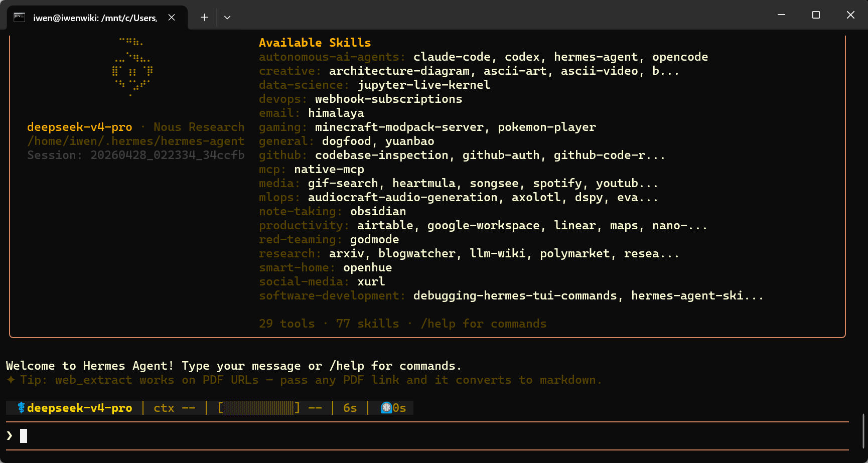Click the context usage progress bar
The image size is (868, 463).
pyautogui.click(x=258, y=408)
